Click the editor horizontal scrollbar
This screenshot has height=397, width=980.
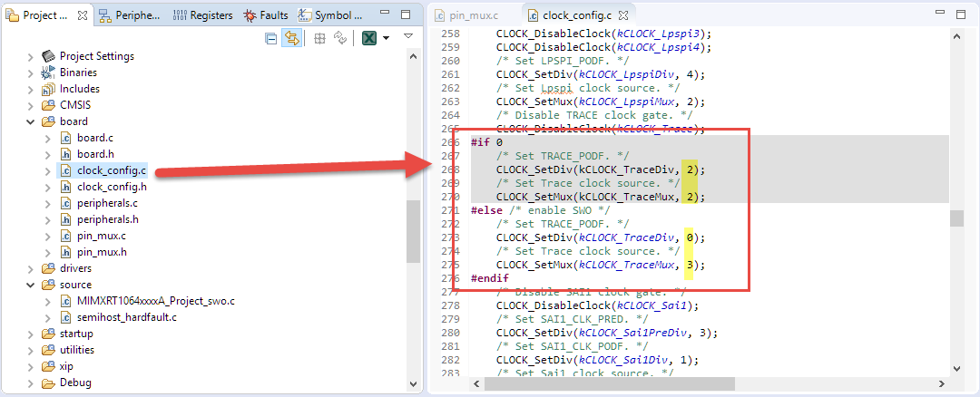(635, 384)
